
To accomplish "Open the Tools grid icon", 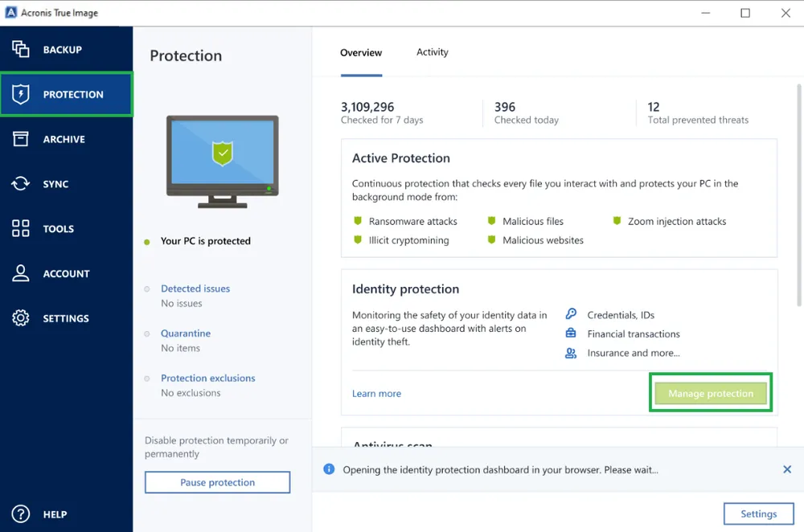I will [20, 229].
